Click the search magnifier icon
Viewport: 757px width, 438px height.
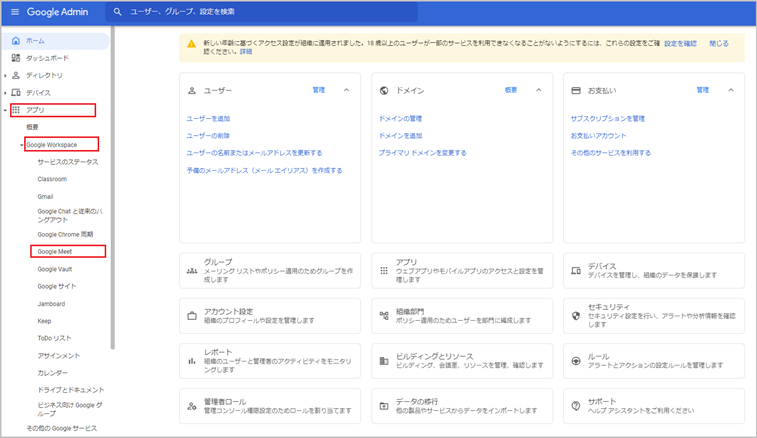[x=117, y=12]
